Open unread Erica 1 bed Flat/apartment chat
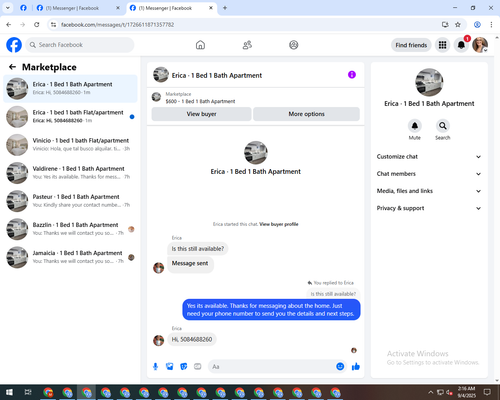 70,116
